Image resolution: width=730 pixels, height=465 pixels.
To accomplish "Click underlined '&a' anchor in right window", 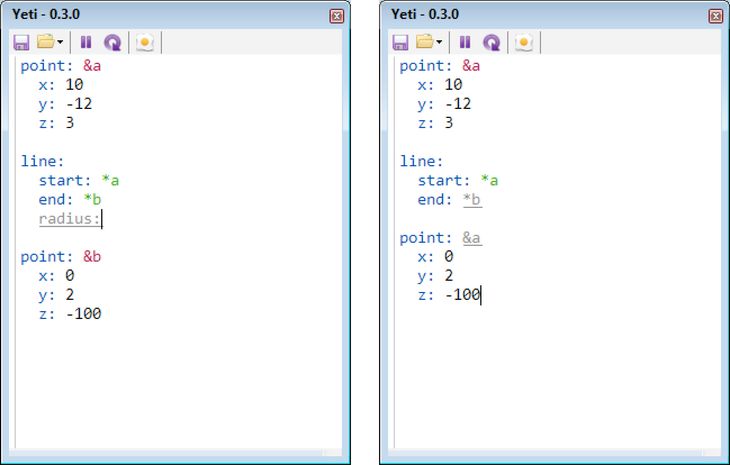I will click(x=472, y=238).
